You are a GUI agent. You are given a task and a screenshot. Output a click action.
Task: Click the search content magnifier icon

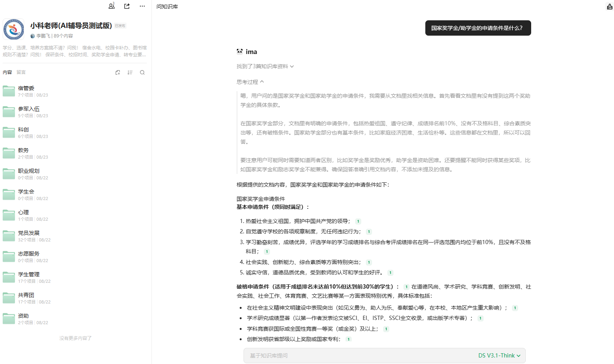[x=142, y=72]
